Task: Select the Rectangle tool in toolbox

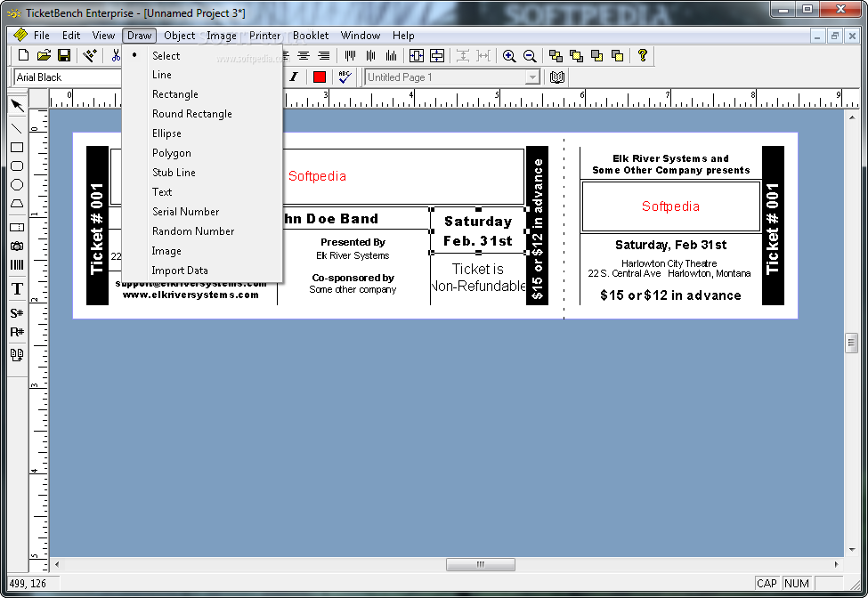Action: coord(17,147)
